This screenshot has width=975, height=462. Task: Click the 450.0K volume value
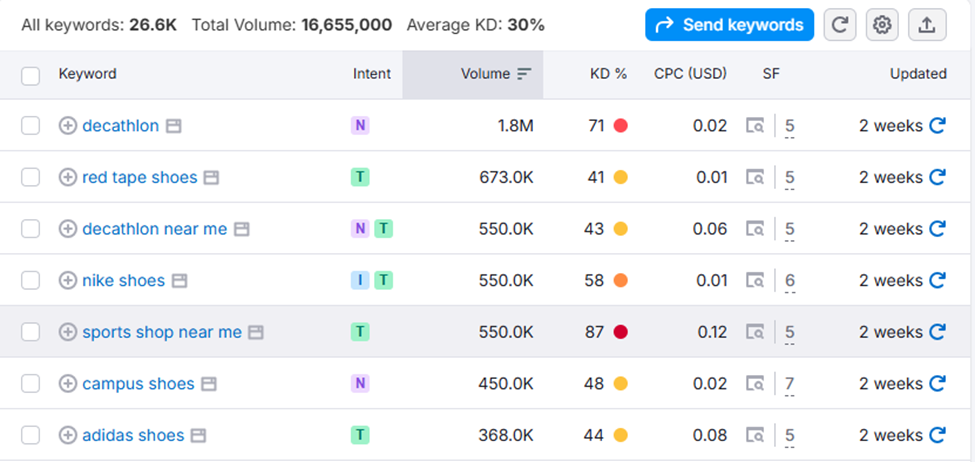point(506,384)
